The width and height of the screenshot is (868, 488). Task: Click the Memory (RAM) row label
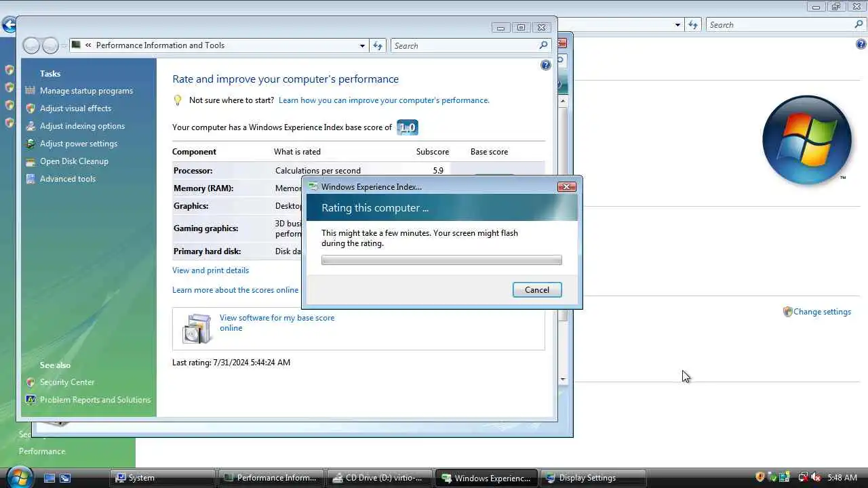203,188
